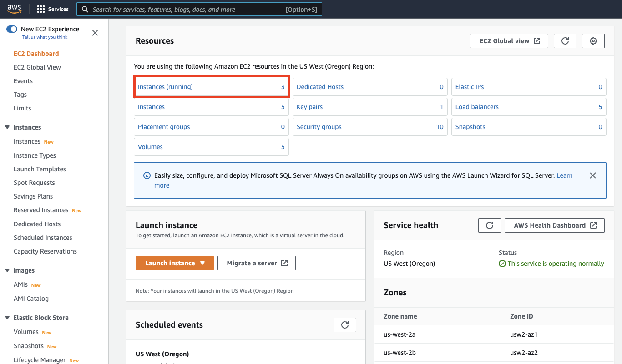Focus the AWS services search field
The width and height of the screenshot is (622, 364).
point(199,10)
